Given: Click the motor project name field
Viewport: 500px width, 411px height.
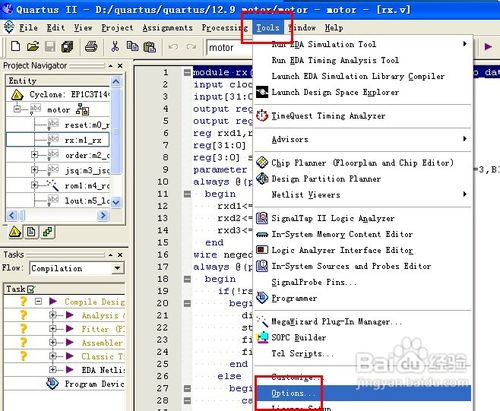Looking at the screenshot, I should [x=230, y=48].
